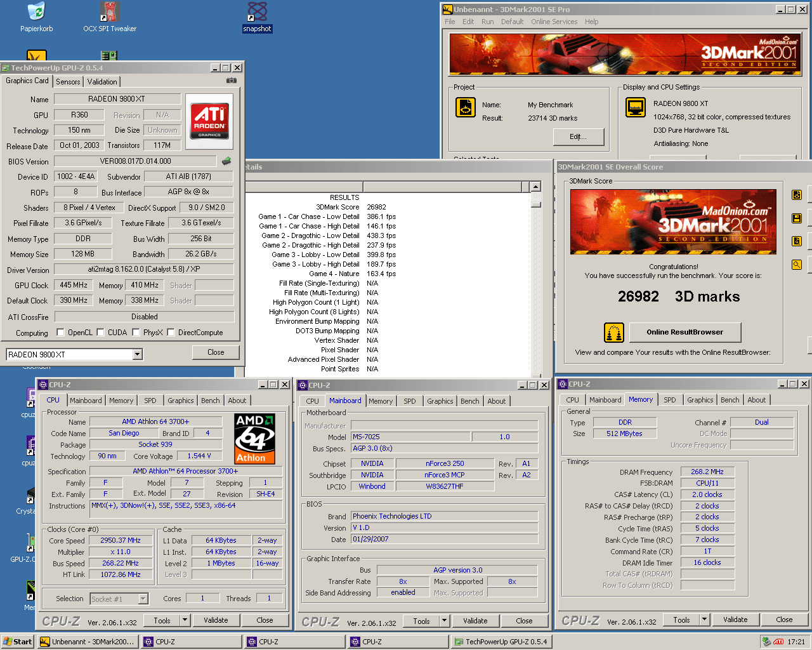Open the About tab in CPU-Z Memory window
Viewport: 812px width, 650px height.
pyautogui.click(x=756, y=400)
